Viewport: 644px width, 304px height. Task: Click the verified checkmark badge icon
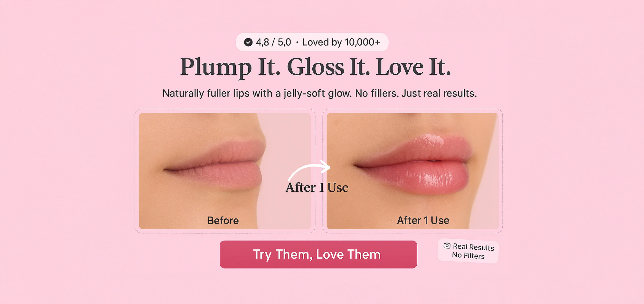coord(248,42)
